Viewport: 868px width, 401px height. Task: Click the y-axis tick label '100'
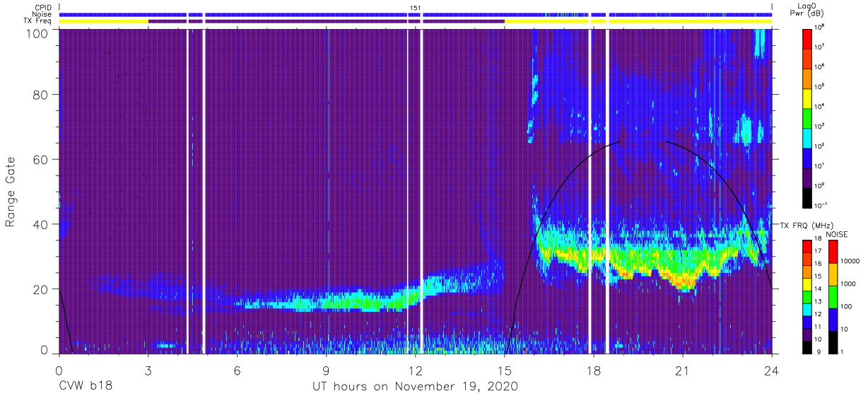pos(37,33)
